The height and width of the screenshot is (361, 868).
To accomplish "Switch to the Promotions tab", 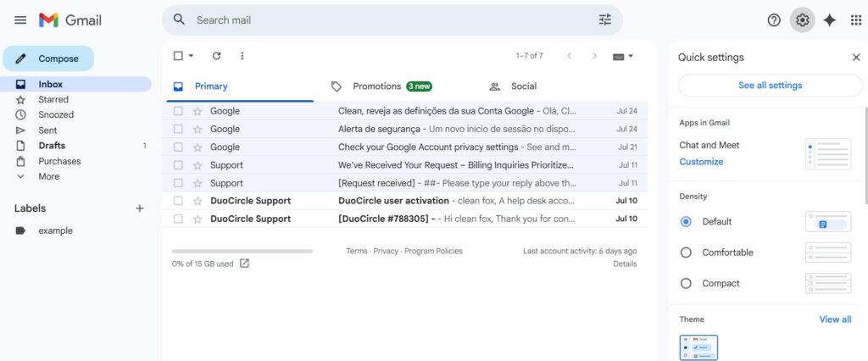I will (392, 86).
